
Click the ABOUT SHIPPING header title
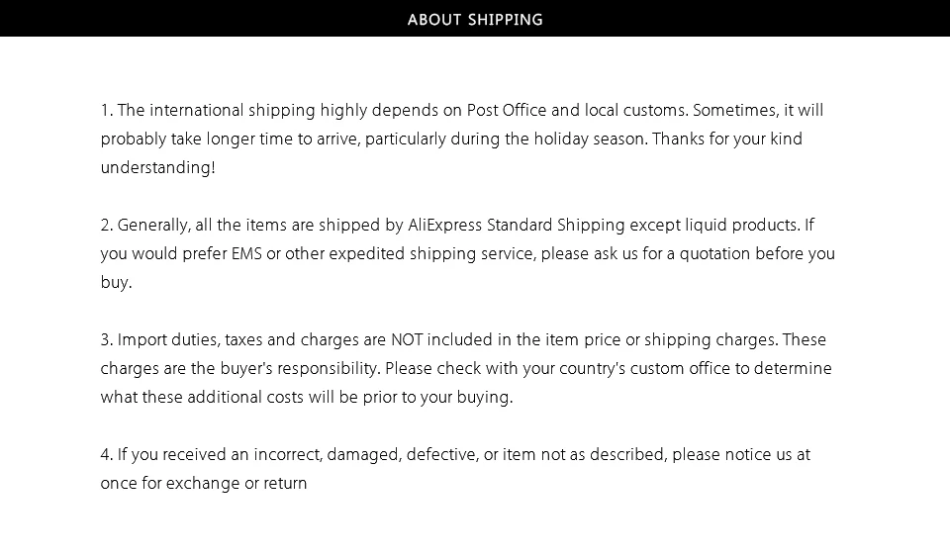475,19
